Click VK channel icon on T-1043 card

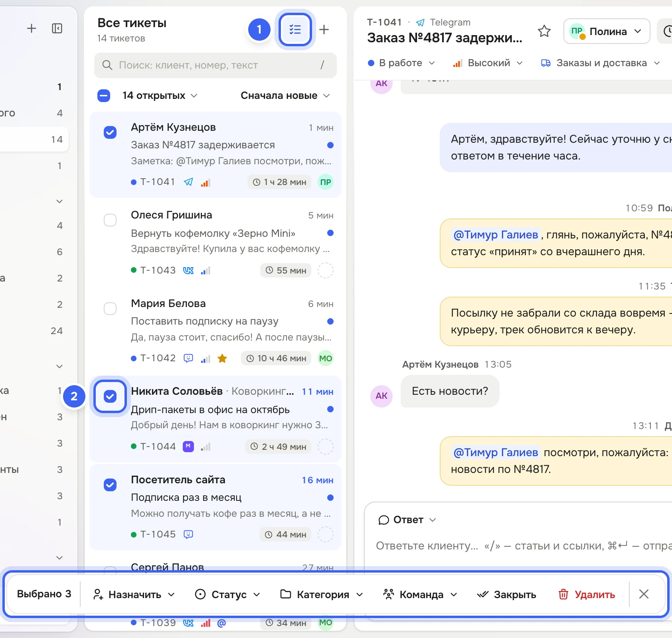(188, 271)
